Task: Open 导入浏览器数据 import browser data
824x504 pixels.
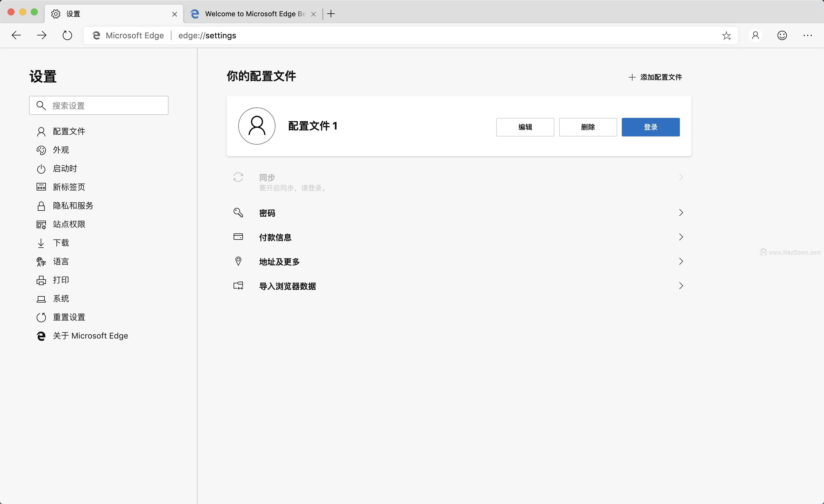Action: (x=287, y=286)
